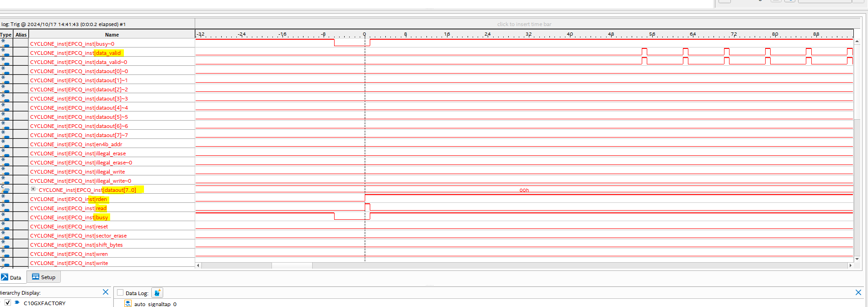
Task: Click the type icon of busy~0 row
Action: pos(6,43)
